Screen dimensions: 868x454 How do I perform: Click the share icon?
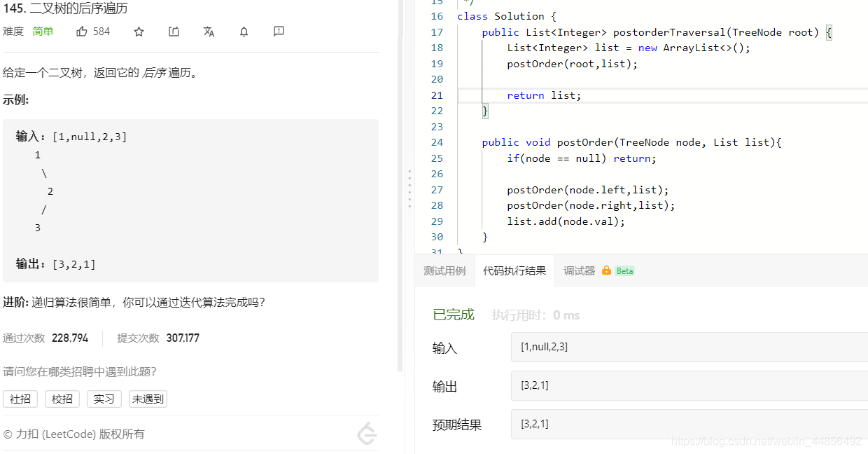coord(174,32)
